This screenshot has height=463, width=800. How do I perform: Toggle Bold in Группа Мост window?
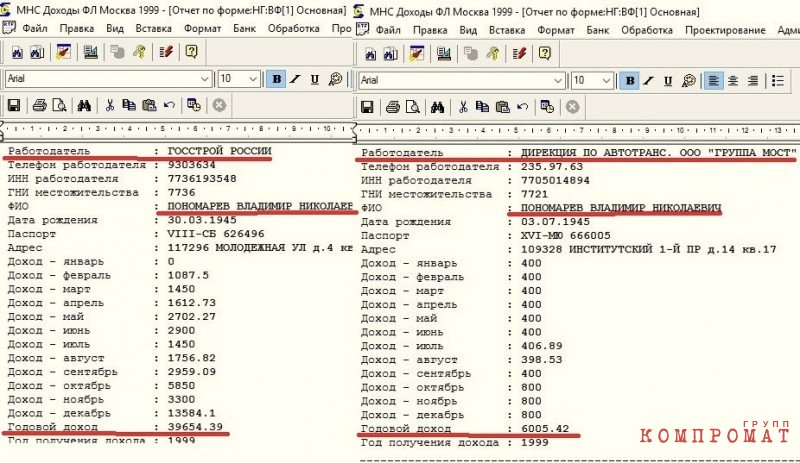click(x=630, y=81)
